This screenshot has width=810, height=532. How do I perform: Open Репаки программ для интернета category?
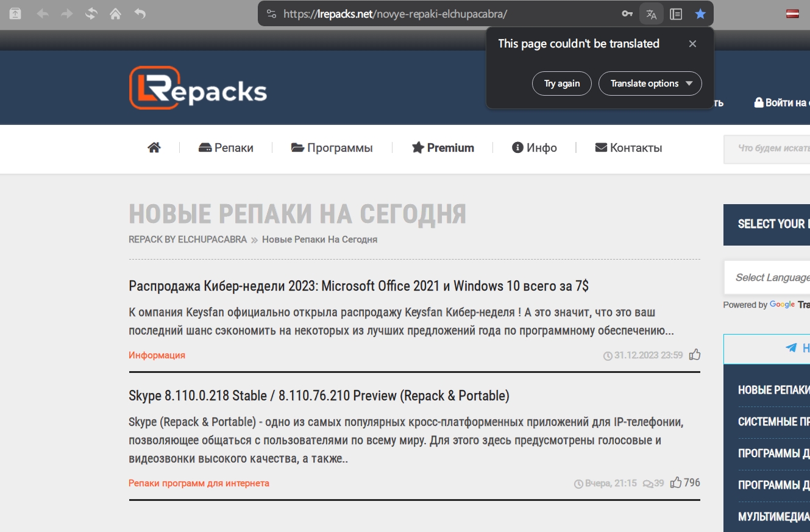point(199,483)
